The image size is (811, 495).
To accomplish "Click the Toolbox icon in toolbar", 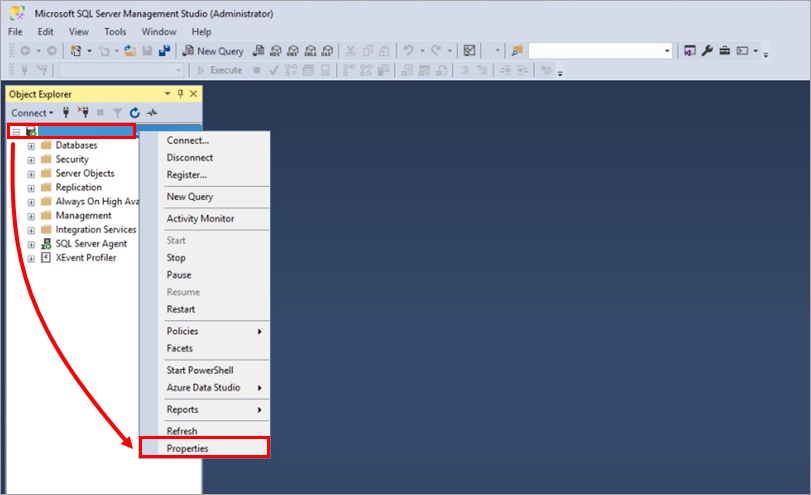I will pos(725,51).
